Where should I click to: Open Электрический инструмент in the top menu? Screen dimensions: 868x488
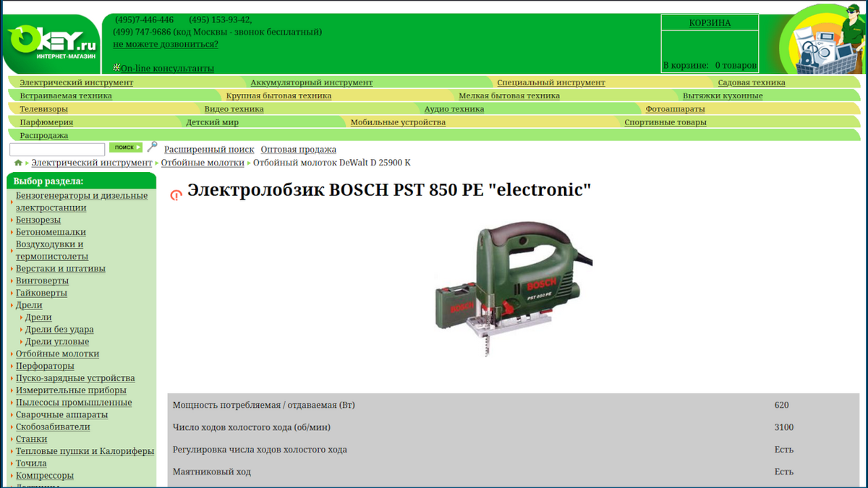[76, 82]
